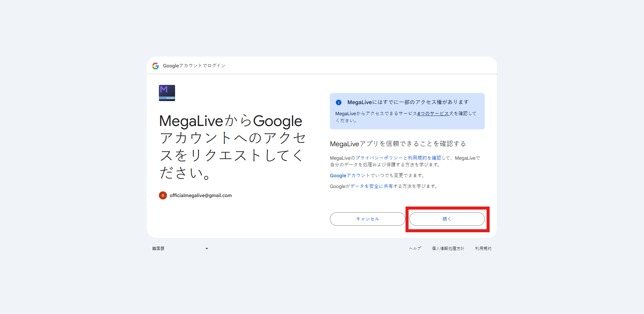Select the 韓国語 language selector
This screenshot has height=314, width=644.
click(x=180, y=249)
